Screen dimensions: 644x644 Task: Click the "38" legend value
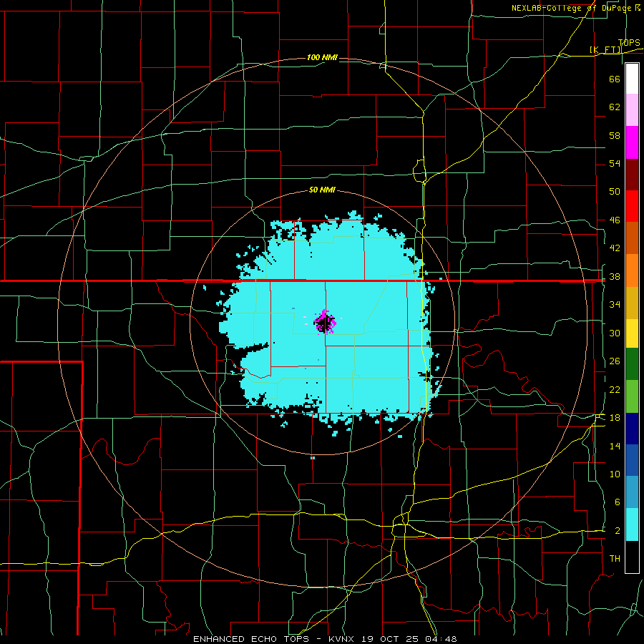615,277
